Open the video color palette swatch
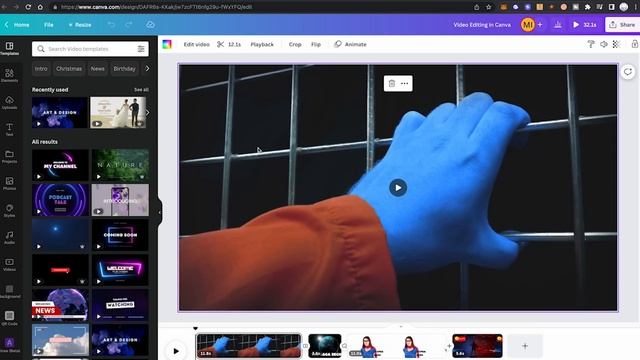This screenshot has width=640, height=360. [167, 44]
